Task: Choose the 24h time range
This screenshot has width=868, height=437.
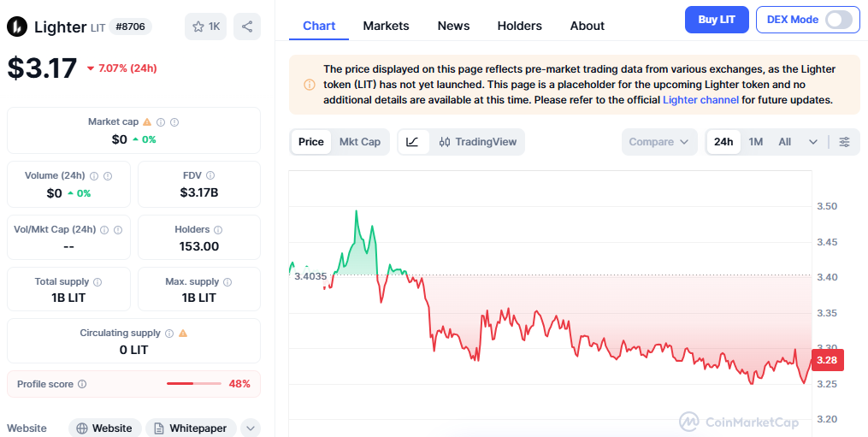Action: coord(723,142)
